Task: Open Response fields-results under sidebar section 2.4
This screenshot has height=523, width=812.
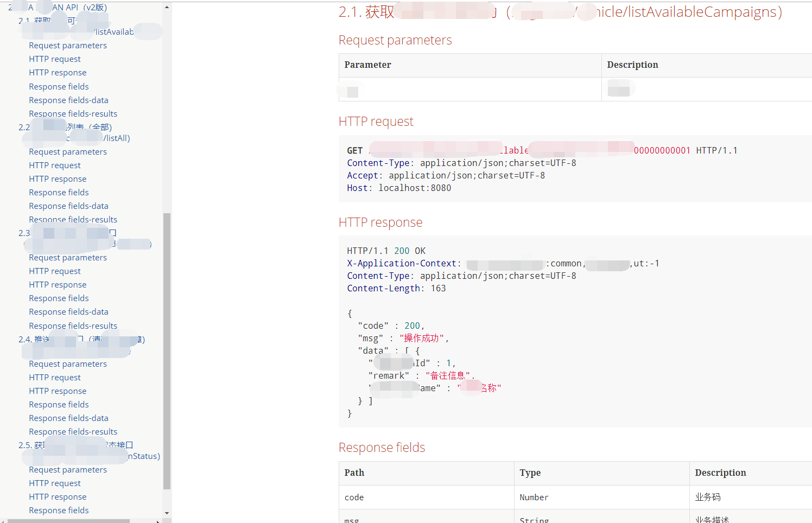Action: (x=73, y=432)
